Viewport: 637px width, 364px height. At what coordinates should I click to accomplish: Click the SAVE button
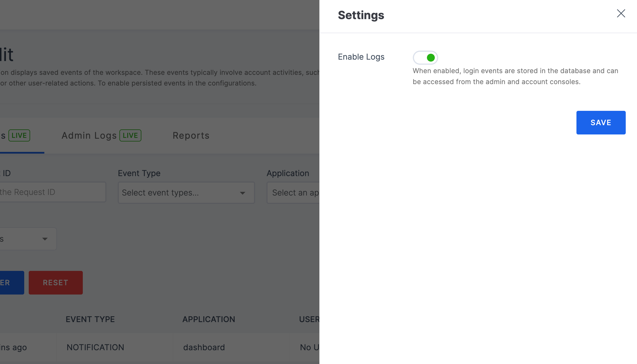coord(601,122)
